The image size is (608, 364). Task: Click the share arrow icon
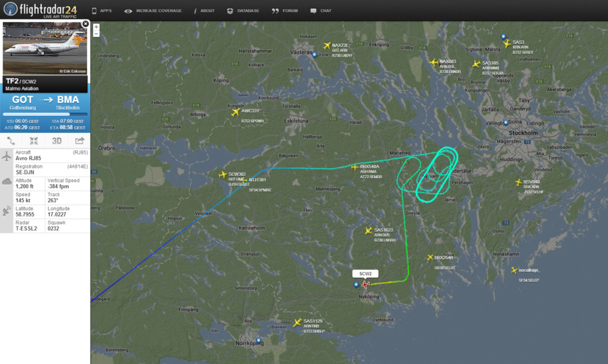pos(80,140)
